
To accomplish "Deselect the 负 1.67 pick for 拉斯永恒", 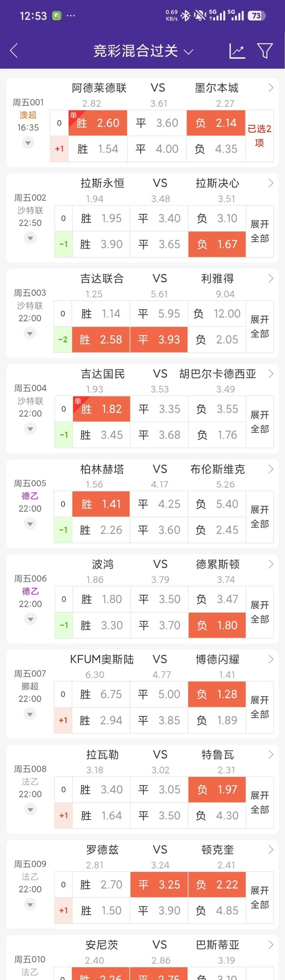I will click(x=217, y=244).
